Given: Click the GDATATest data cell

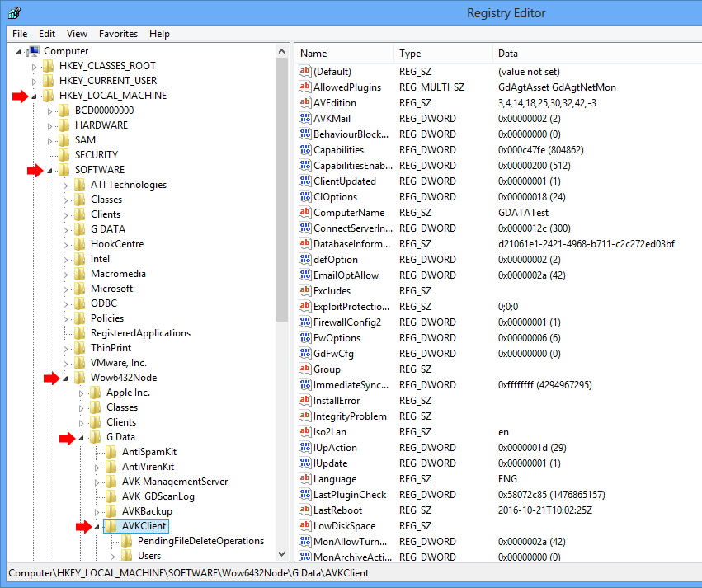Looking at the screenshot, I should click(x=523, y=213).
